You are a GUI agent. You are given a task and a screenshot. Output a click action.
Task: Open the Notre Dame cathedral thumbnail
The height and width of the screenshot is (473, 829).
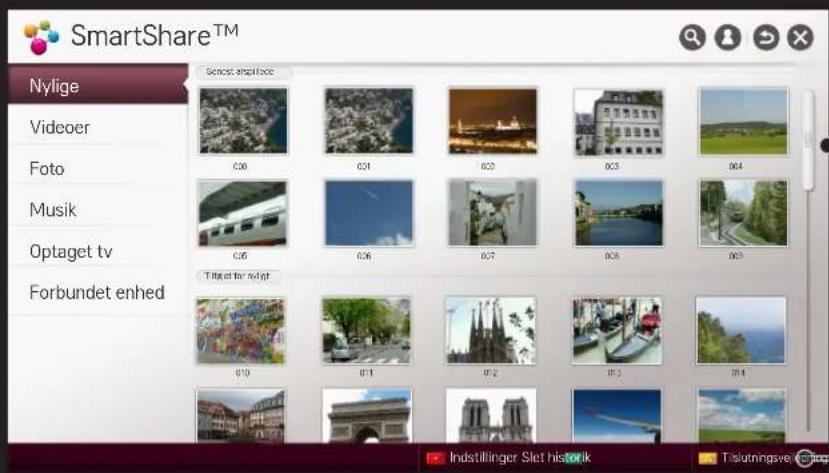coord(491,416)
